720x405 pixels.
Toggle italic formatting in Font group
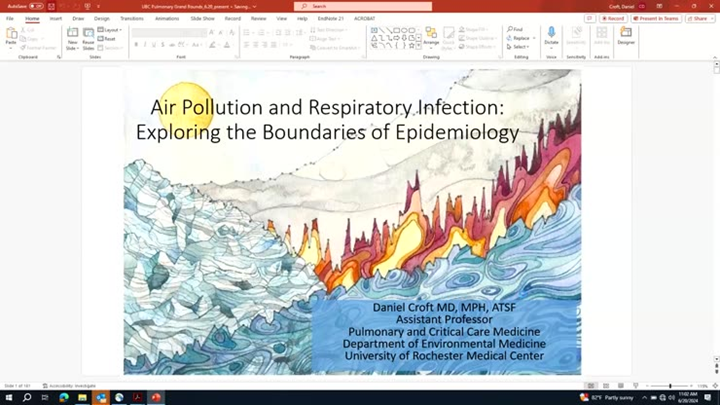[145, 45]
